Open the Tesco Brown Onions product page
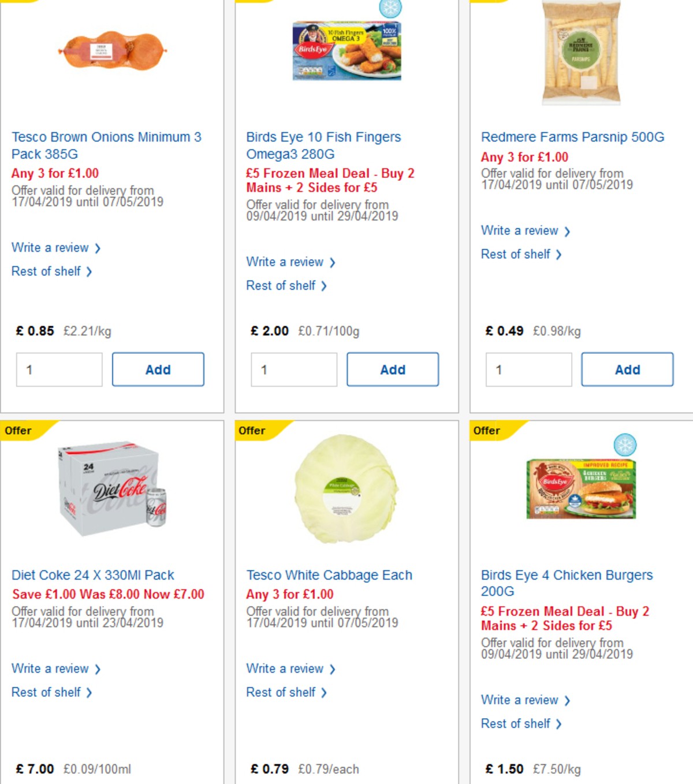Screen dimensions: 693x784 (x=107, y=145)
